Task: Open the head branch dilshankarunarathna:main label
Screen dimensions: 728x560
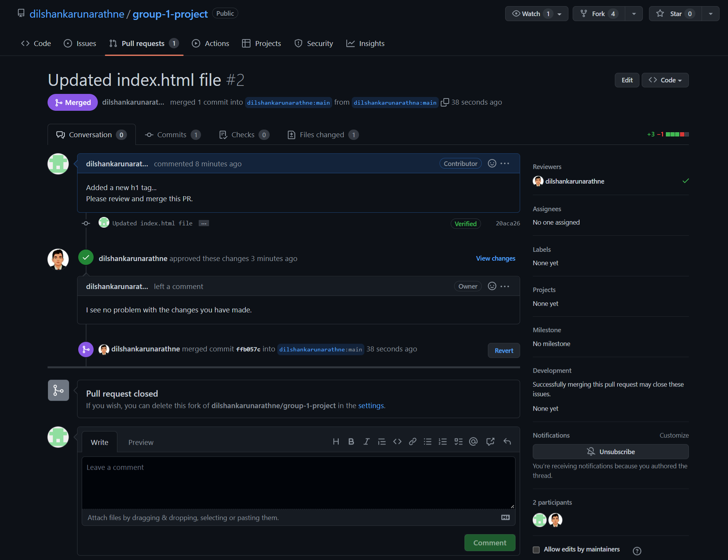Action: (395, 103)
